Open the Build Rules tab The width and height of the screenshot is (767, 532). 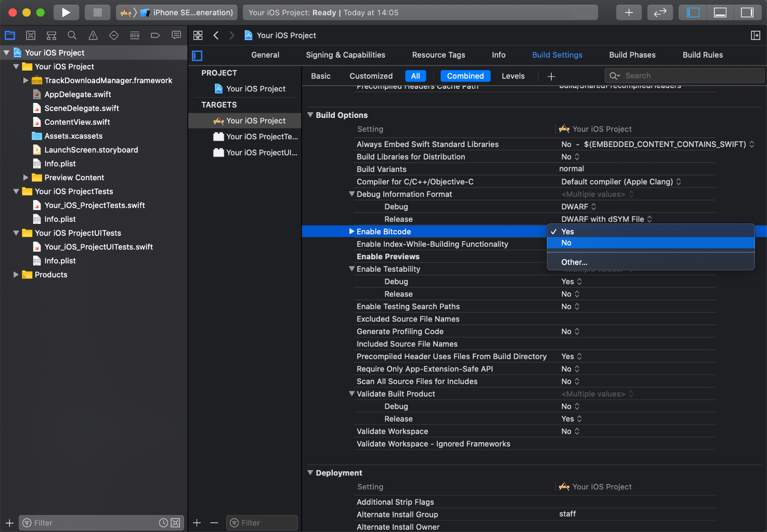point(703,55)
